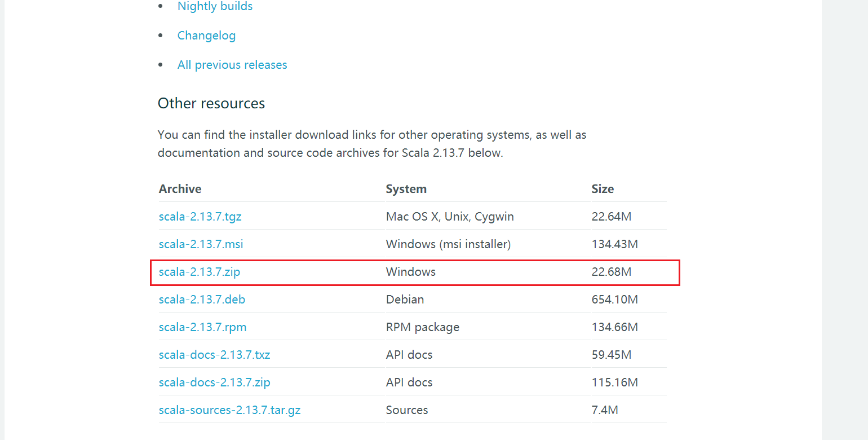Click the System column header
Image resolution: width=868 pixels, height=440 pixels.
406,189
